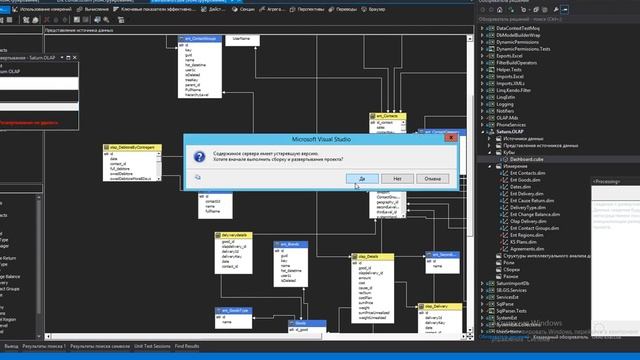Select the OLAP.Mdx project
The width and height of the screenshot is (640, 360).
pos(507,118)
